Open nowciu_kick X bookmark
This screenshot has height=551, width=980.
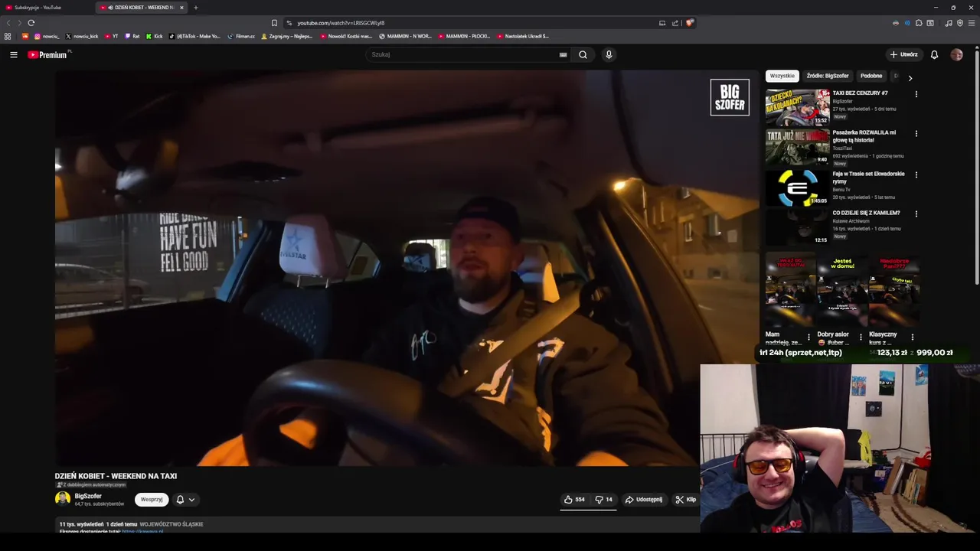click(x=82, y=36)
